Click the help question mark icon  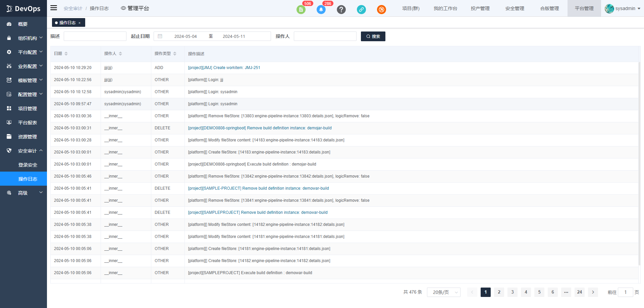(341, 10)
